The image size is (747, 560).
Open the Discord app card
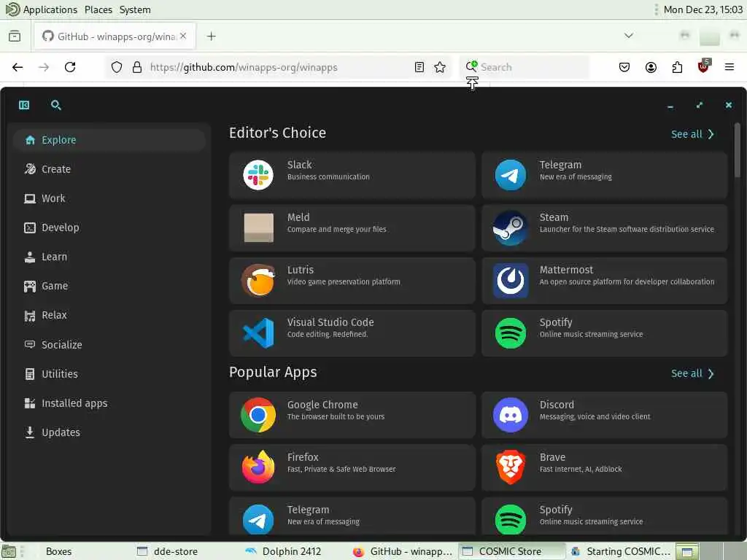604,415
